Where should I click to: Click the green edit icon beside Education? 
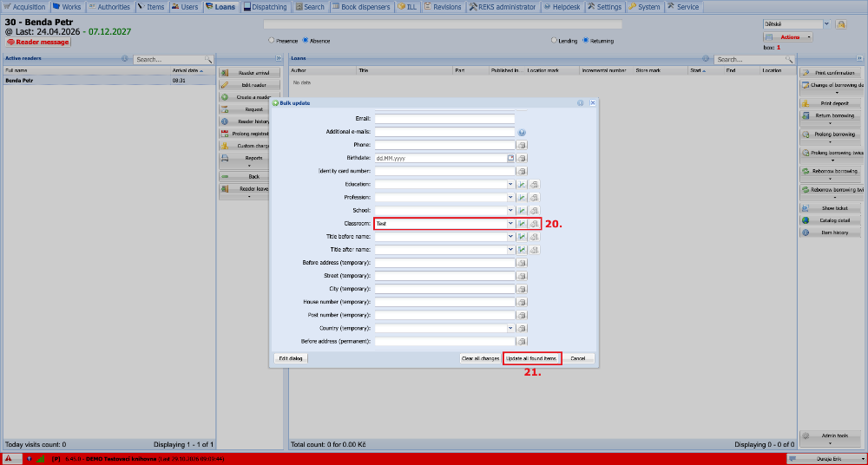[522, 184]
